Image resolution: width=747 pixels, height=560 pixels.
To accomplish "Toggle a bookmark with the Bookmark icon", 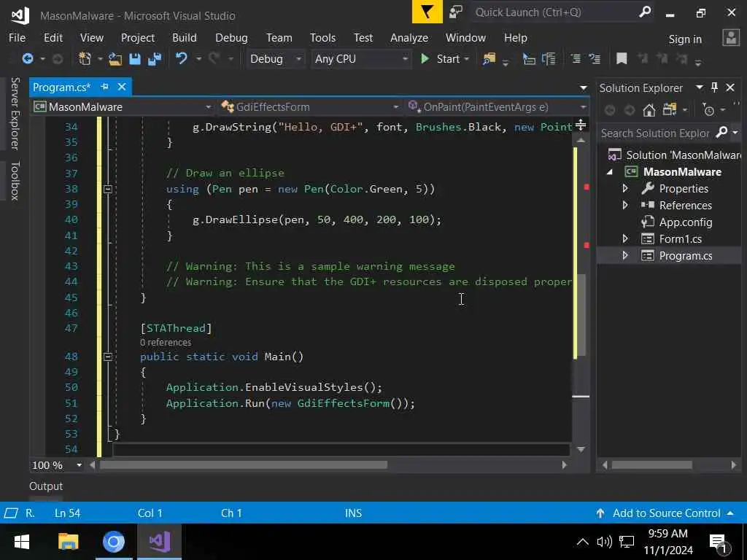I will click(x=622, y=58).
